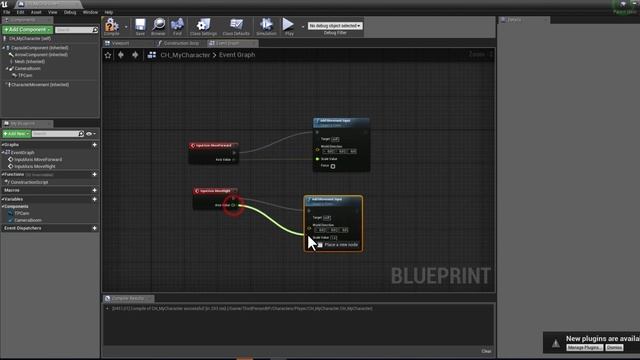Screen dimensions: 640x360
Task: Switch to the Construction Script tab
Action: tap(181, 43)
